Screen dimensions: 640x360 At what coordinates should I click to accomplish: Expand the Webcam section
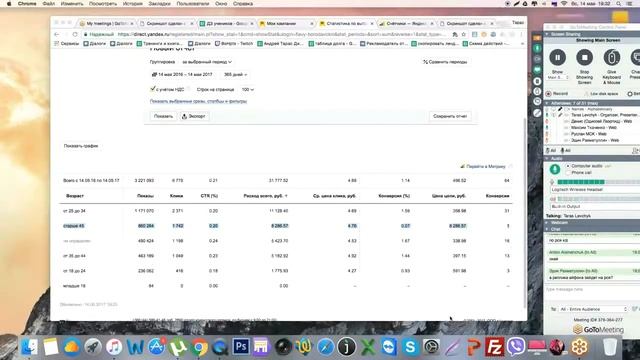point(547,222)
